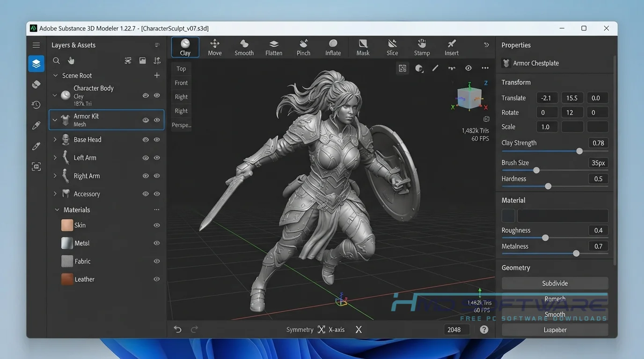Select the Clay sculpting tool
The width and height of the screenshot is (644, 359).
coord(185,47)
